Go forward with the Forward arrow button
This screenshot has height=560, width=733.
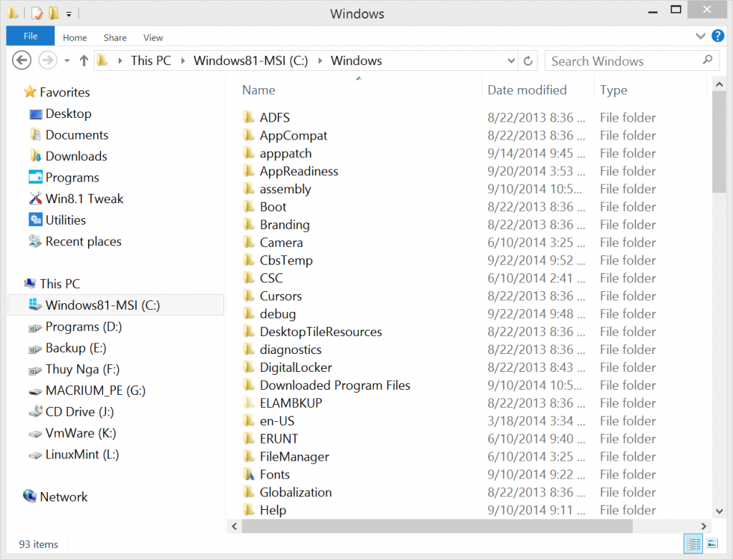(x=48, y=60)
